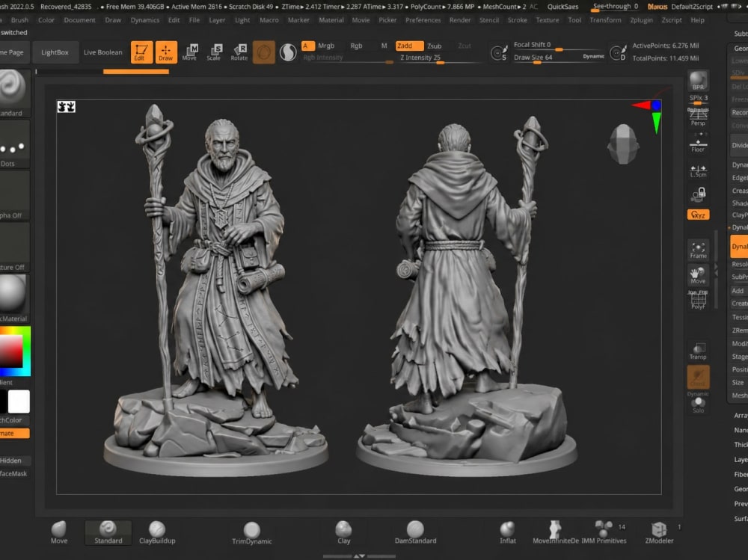Enable the Mrgb channel mode
The height and width of the screenshot is (560, 748).
pyautogui.click(x=326, y=46)
